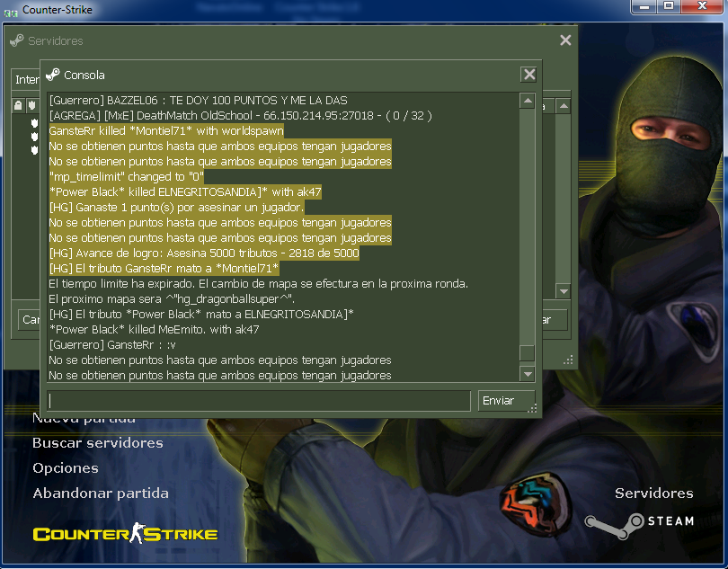Focus the console command input field
Screen dimensions: 728x569
[259, 400]
